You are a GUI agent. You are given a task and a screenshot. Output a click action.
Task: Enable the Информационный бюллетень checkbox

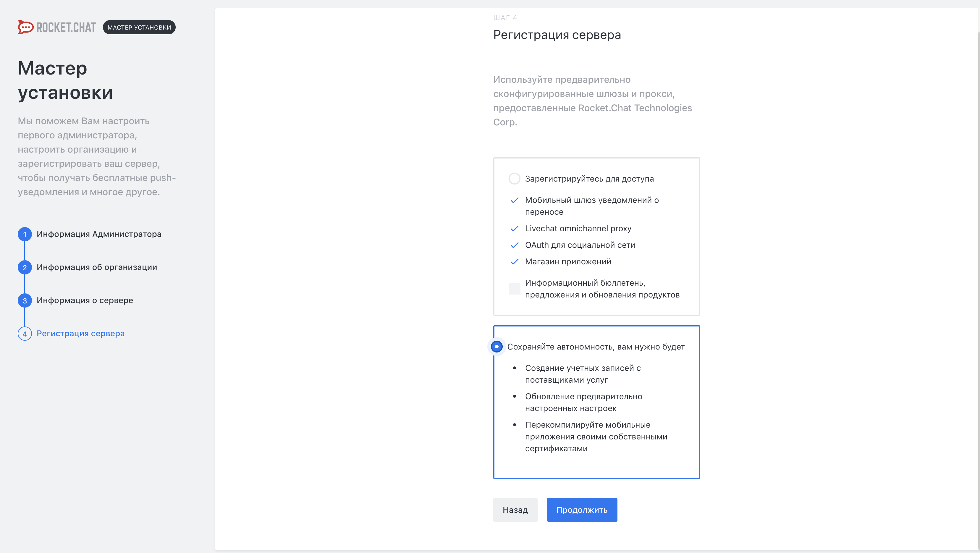tap(514, 288)
